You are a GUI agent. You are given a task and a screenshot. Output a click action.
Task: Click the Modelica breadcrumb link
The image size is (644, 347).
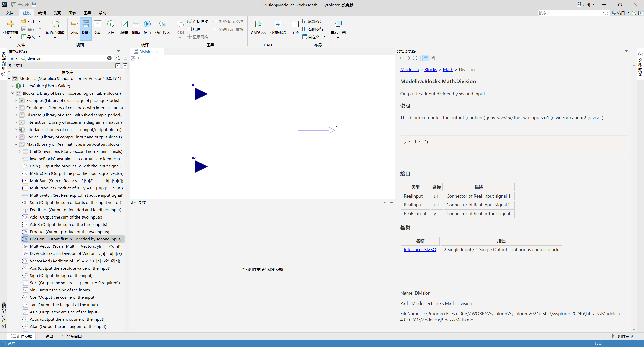(410, 70)
